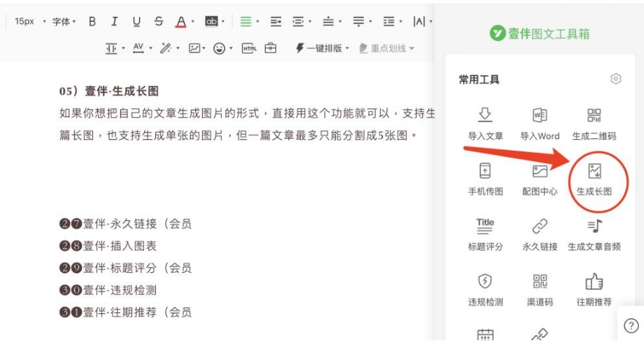Expand font color dropdown arrow
The image size is (644, 341).
(192, 21)
